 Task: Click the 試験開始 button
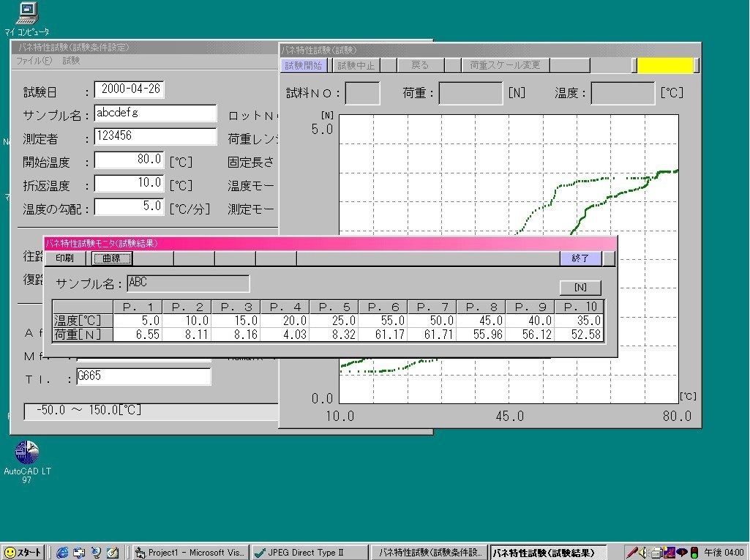[303, 65]
